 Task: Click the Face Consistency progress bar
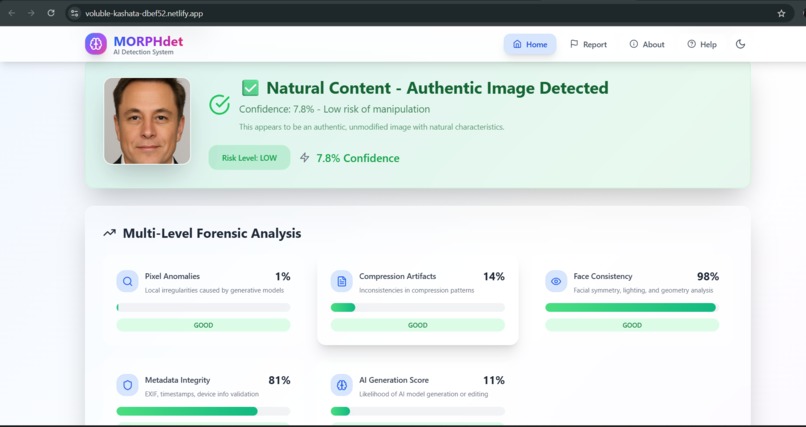(x=632, y=307)
